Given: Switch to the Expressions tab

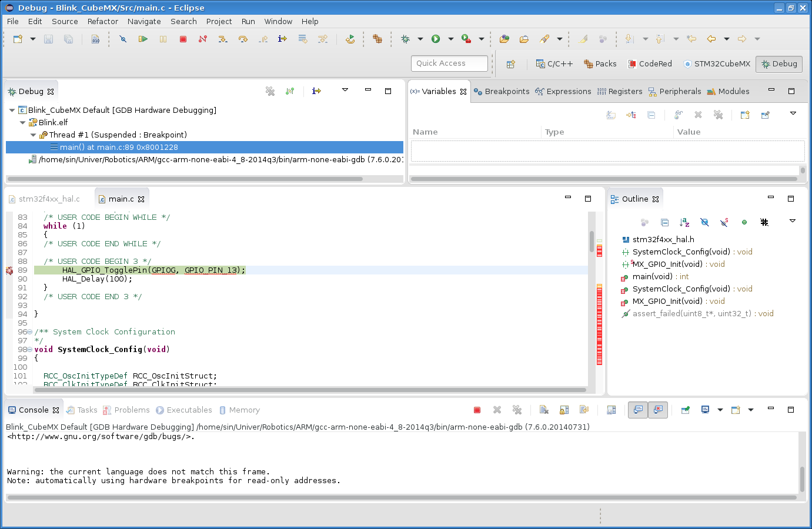Looking at the screenshot, I should click(563, 91).
